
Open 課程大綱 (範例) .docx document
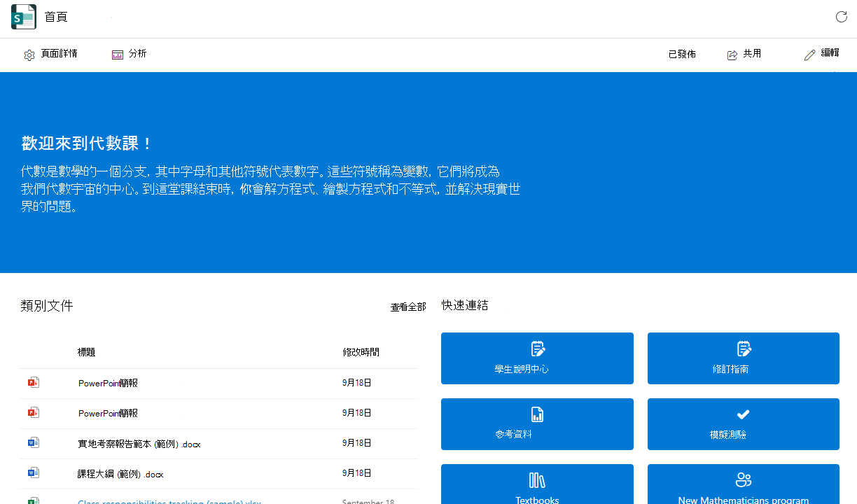click(120, 474)
